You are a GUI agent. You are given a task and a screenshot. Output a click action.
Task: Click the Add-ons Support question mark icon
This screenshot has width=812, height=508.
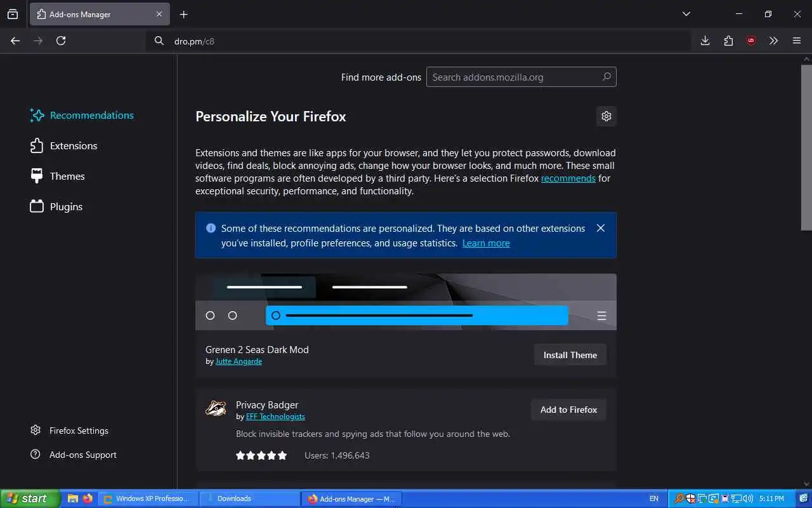(x=36, y=455)
